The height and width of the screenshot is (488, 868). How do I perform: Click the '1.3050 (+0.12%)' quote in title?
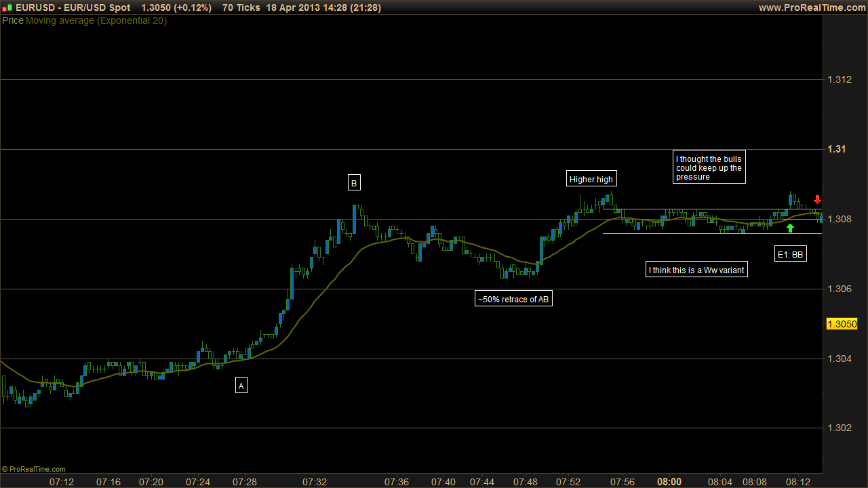176,7
